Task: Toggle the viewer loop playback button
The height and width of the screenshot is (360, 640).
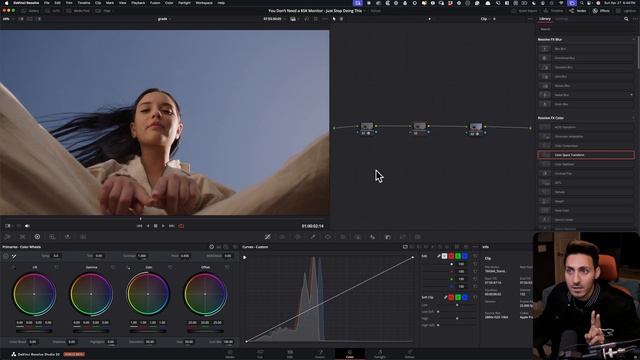Action: [181, 226]
